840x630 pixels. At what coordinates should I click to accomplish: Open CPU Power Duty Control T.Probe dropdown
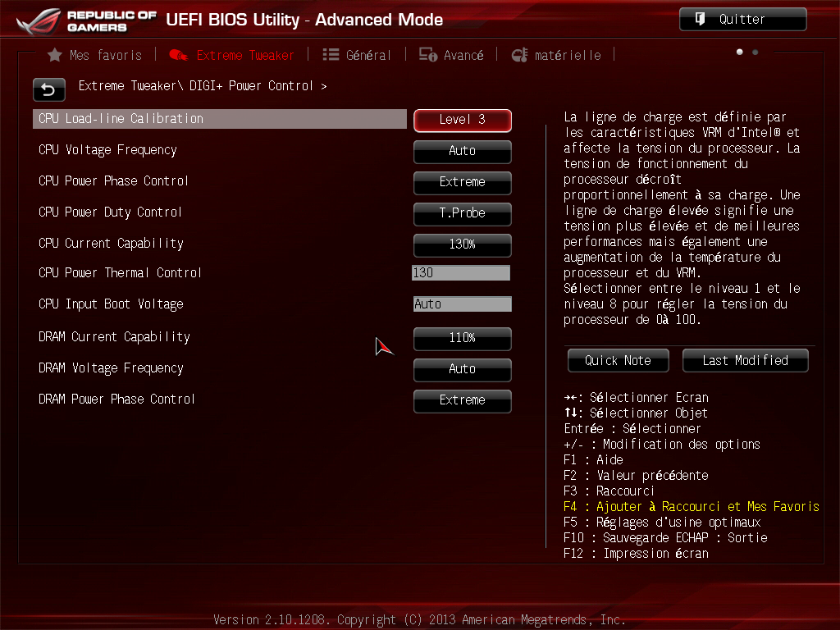463,214
